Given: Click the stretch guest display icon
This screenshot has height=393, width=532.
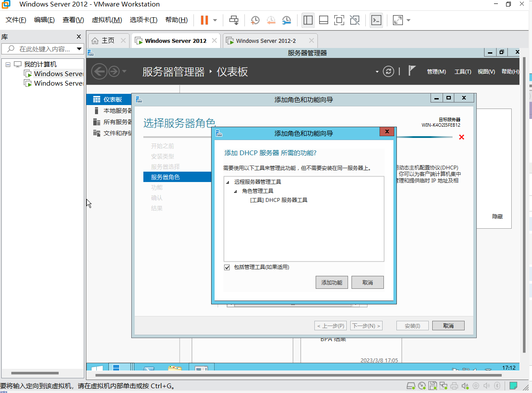Looking at the screenshot, I should [x=398, y=20].
